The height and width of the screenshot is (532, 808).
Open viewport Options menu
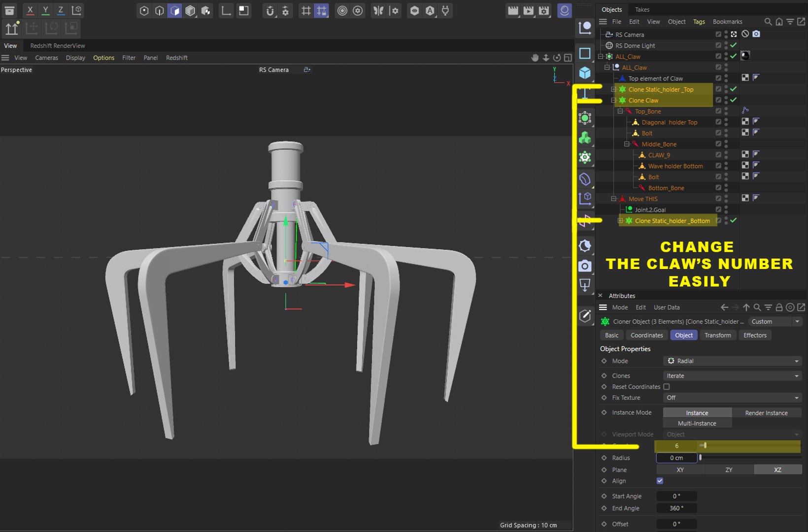click(x=103, y=58)
